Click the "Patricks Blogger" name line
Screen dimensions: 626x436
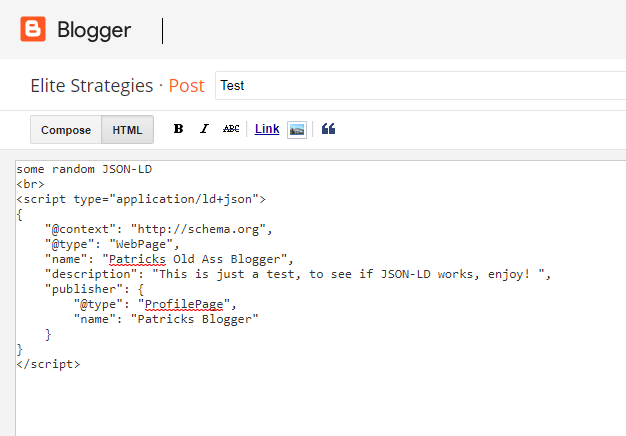click(166, 319)
